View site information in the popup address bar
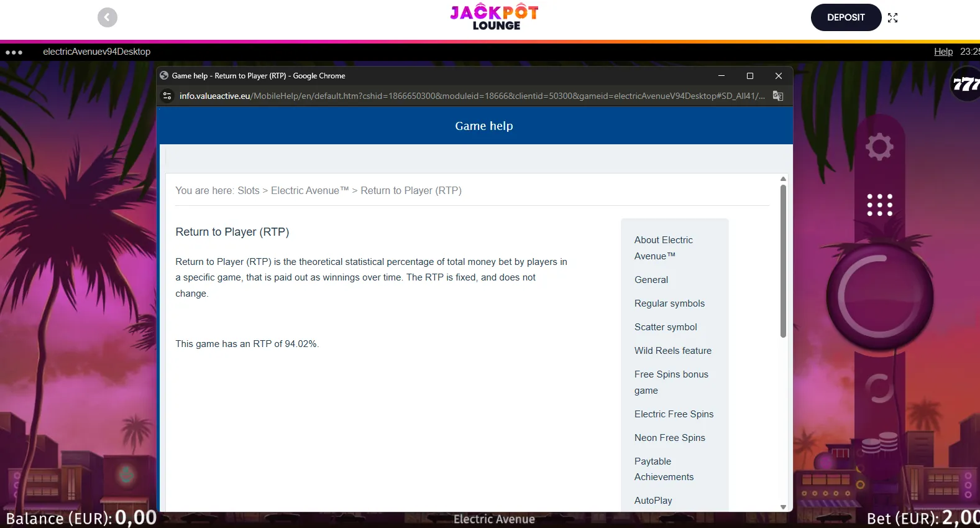The width and height of the screenshot is (980, 528). coord(167,96)
